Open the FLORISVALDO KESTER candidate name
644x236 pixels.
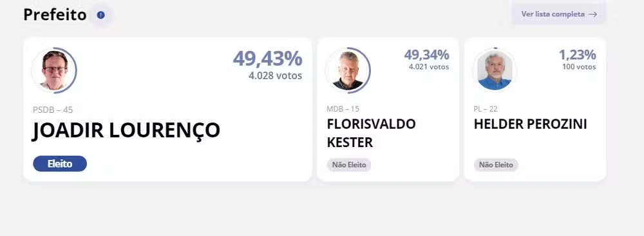tap(372, 133)
